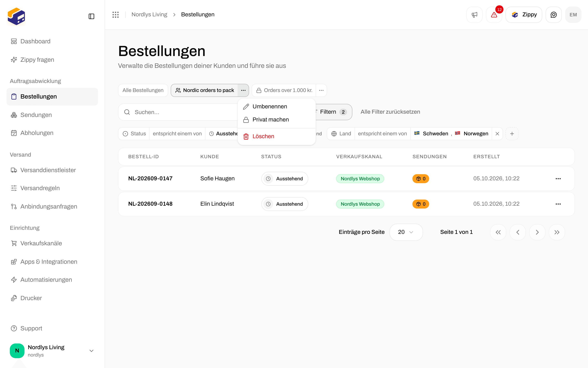Open Sendungen in the sidebar
588x368 pixels.
(52, 115)
